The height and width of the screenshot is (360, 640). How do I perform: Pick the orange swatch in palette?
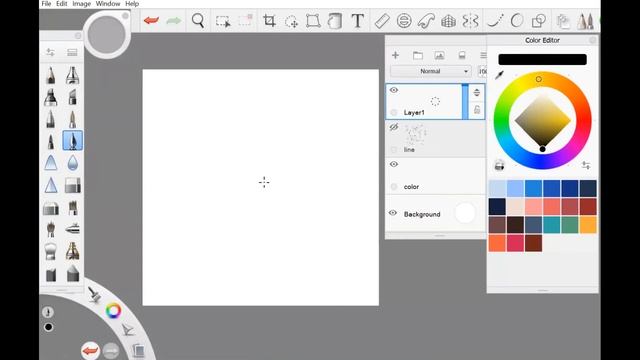[x=497, y=243]
